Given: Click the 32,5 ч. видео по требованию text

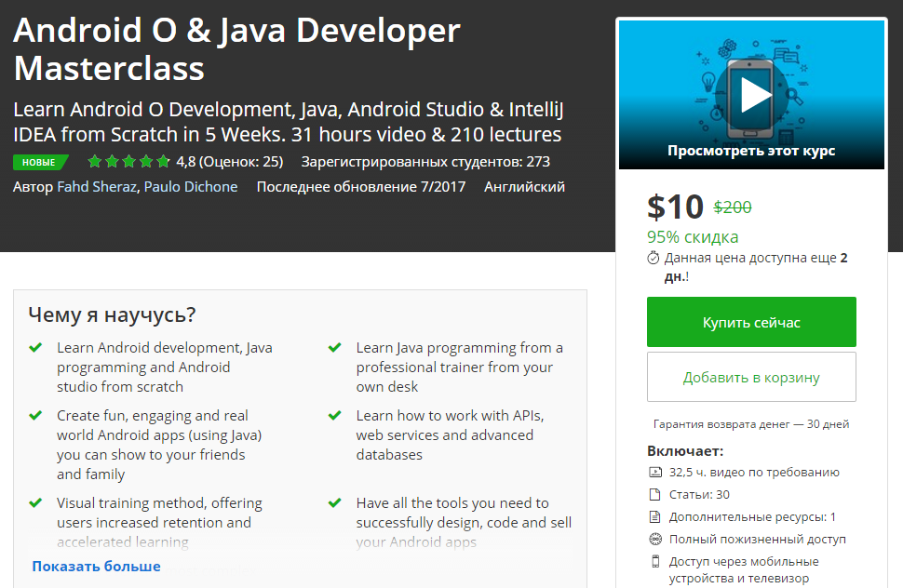Looking at the screenshot, I should [754, 473].
